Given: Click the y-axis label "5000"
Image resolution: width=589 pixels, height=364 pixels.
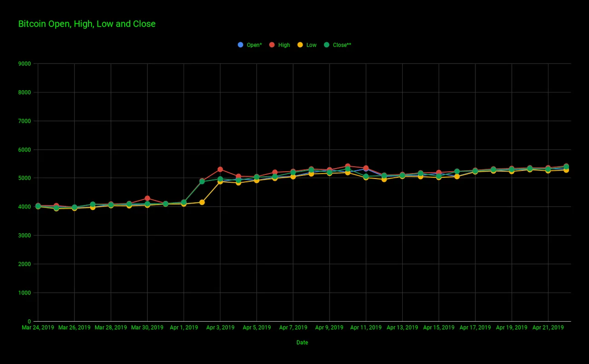Looking at the screenshot, I should pos(25,178).
